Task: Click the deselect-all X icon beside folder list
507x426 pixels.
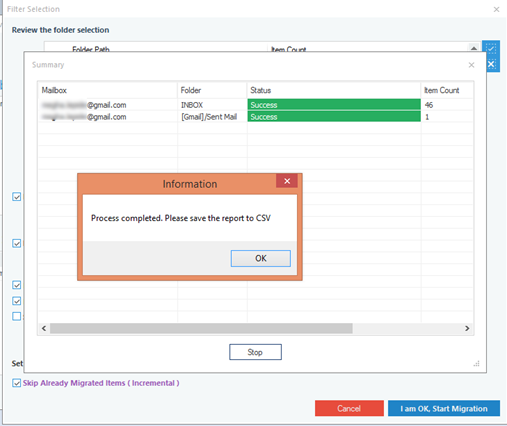Action: 491,64
